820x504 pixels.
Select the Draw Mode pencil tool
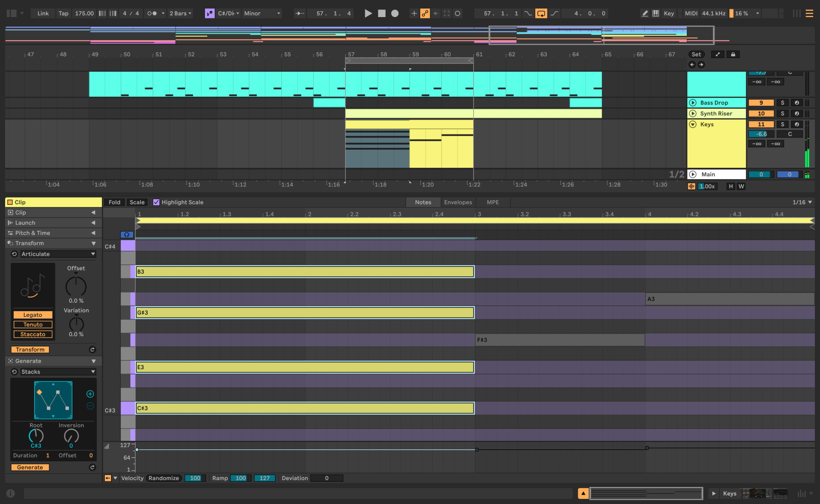tap(645, 13)
